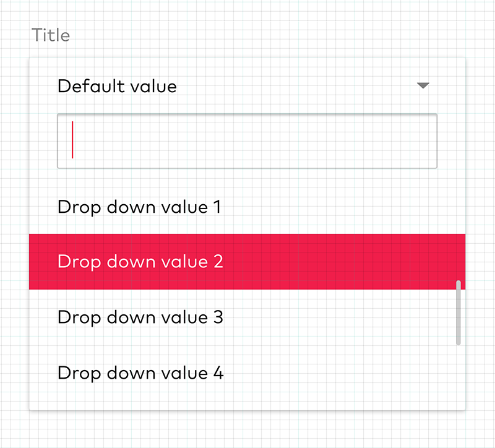This screenshot has width=495, height=448.
Task: Click the Default value header text
Action: pos(117,86)
